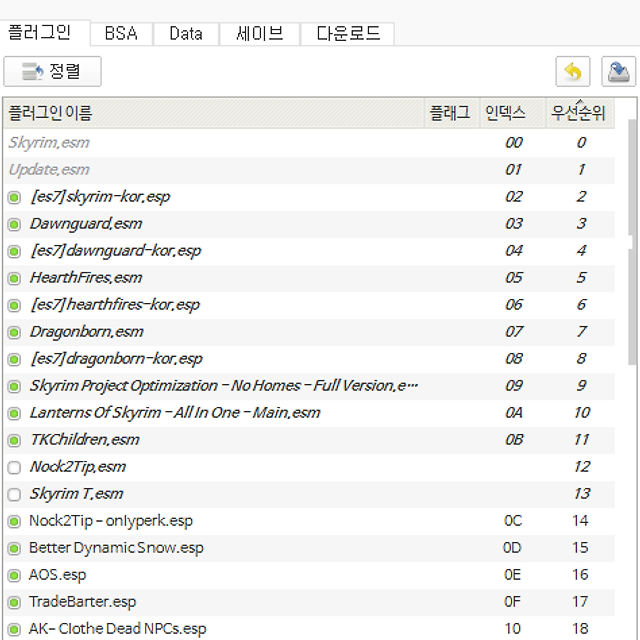Viewport: 640px width, 640px height.
Task: Click the 플래그 column header
Action: coord(452,113)
